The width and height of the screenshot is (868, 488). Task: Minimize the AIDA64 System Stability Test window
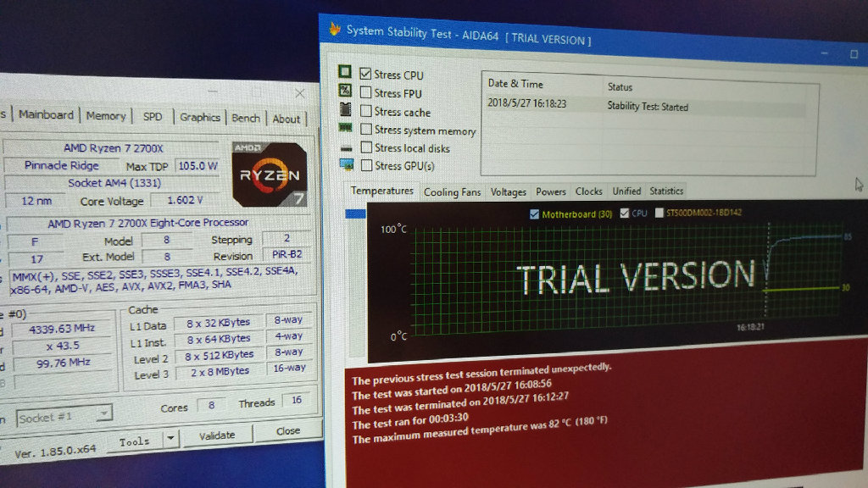click(824, 53)
